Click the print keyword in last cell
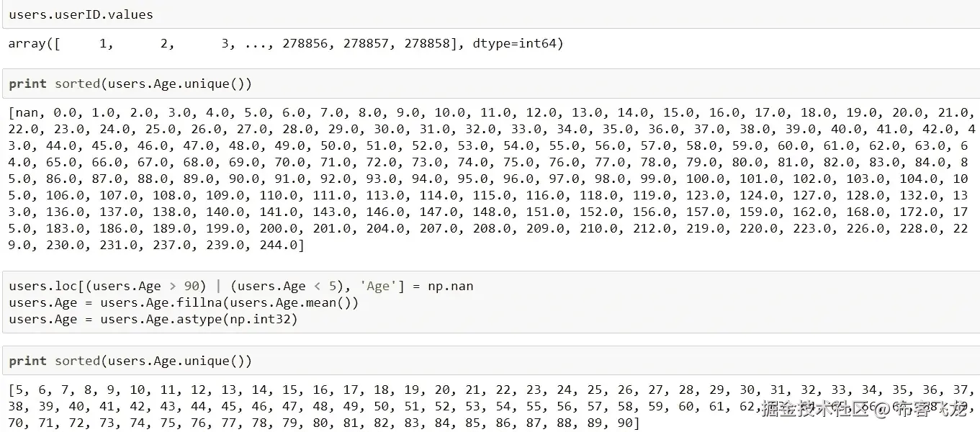This screenshot has width=980, height=432. 27,361
